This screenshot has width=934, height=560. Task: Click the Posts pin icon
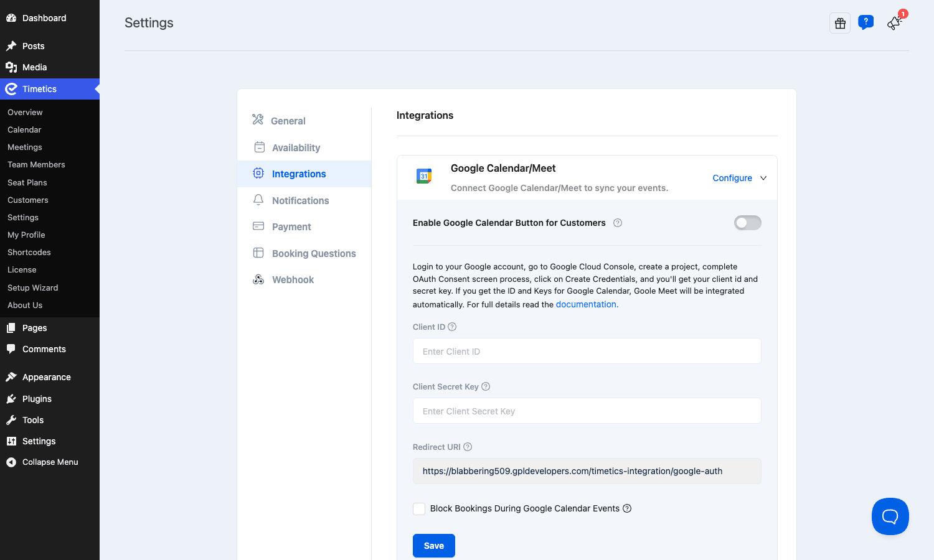(11, 46)
